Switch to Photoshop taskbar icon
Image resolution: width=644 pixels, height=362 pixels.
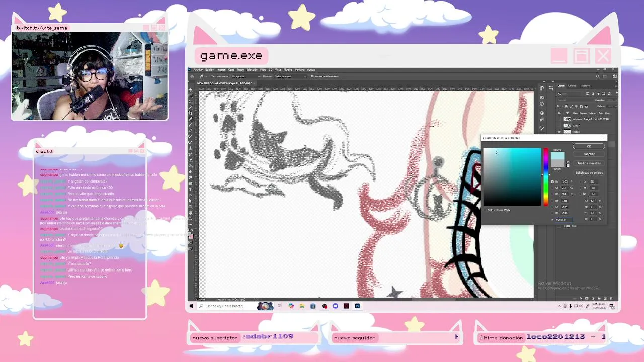pos(357,306)
